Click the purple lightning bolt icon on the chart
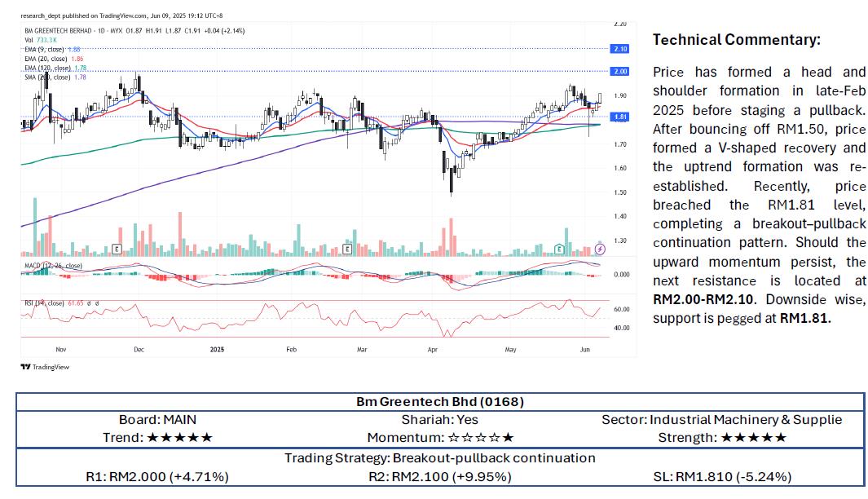The height and width of the screenshot is (499, 868). (x=600, y=249)
